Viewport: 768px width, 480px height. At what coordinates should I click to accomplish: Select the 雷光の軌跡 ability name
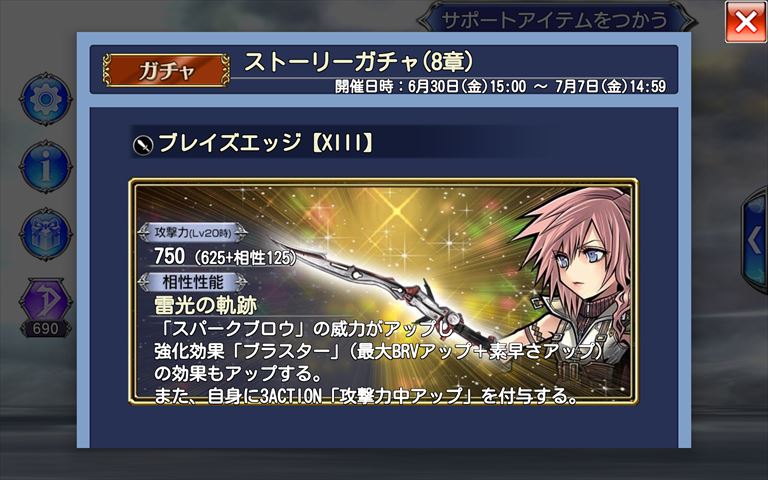pyautogui.click(x=206, y=305)
